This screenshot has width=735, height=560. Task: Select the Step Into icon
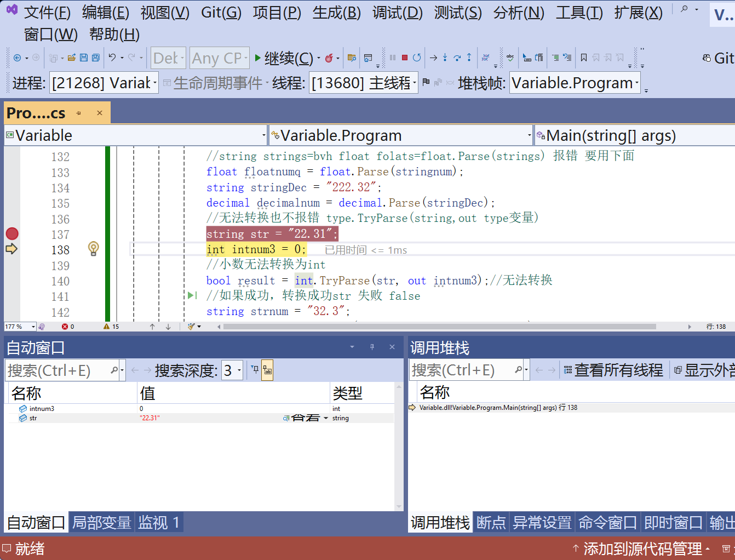pos(445,58)
